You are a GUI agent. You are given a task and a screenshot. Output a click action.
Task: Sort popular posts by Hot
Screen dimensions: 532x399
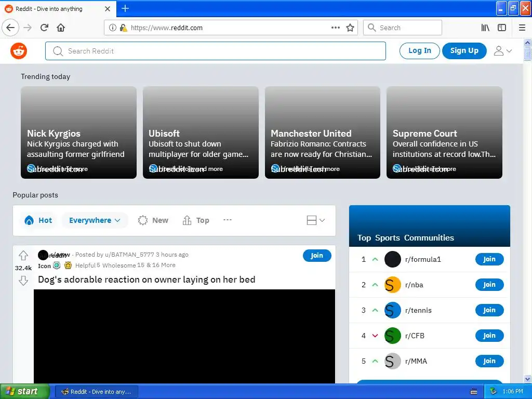point(38,220)
